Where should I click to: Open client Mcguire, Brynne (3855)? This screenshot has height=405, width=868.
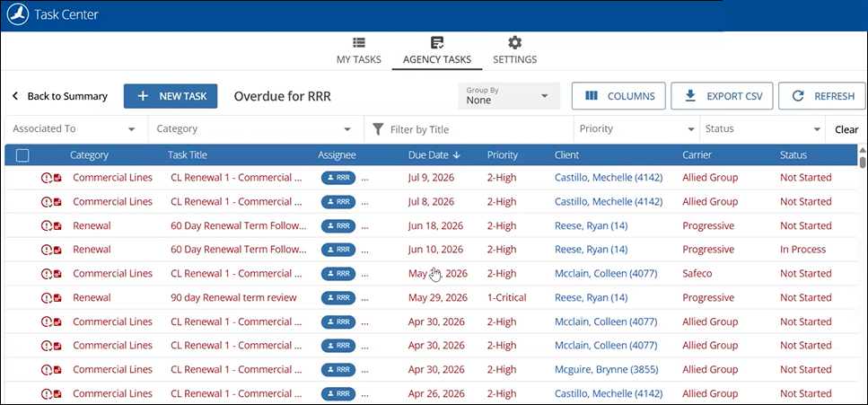[606, 370]
